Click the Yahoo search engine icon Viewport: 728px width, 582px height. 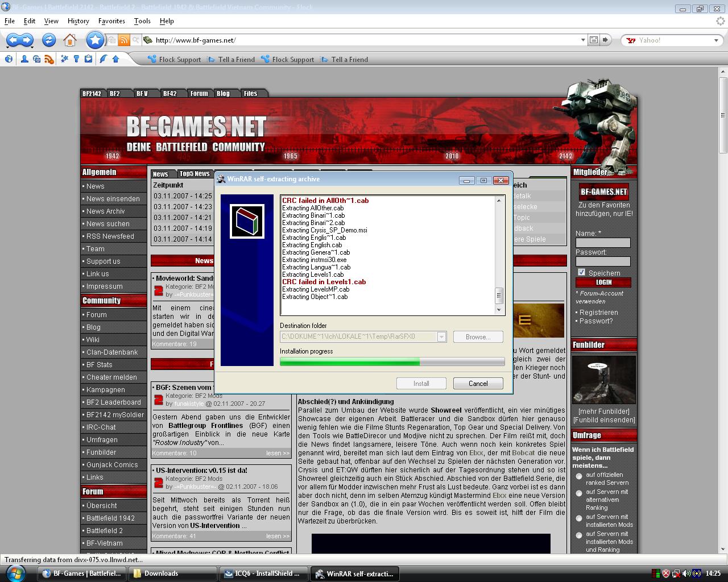point(631,40)
